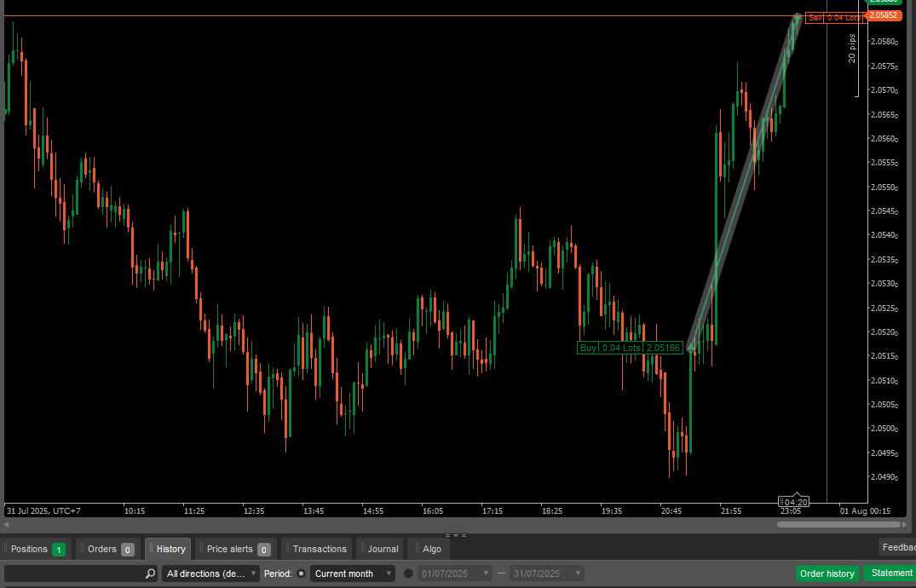Open the Algo tab
916x588 pixels.
429,550
